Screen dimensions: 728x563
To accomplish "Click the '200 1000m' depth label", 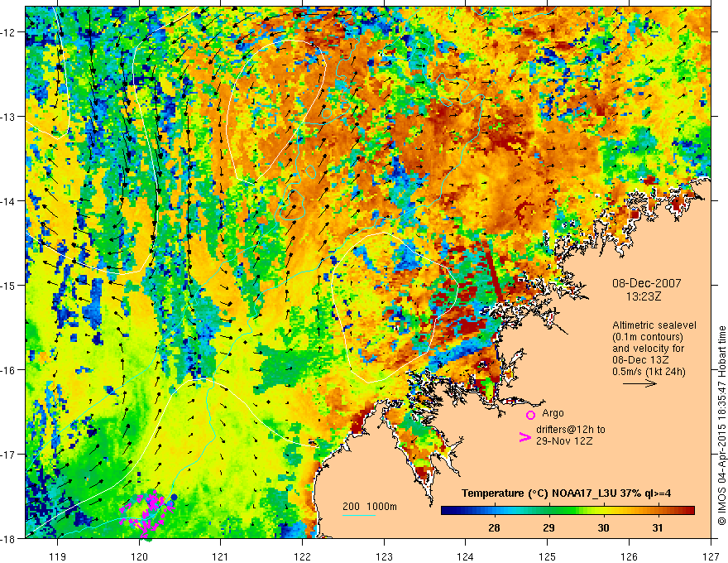I will [370, 507].
